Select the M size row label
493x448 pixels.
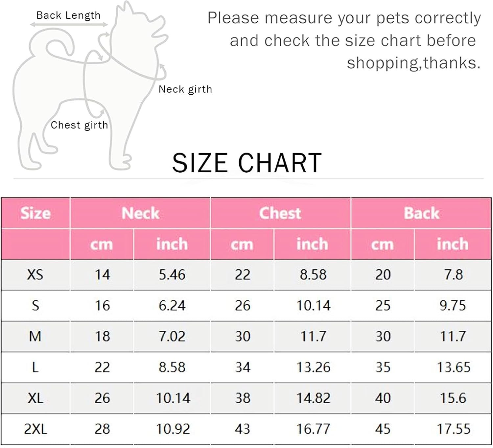pyautogui.click(x=35, y=336)
